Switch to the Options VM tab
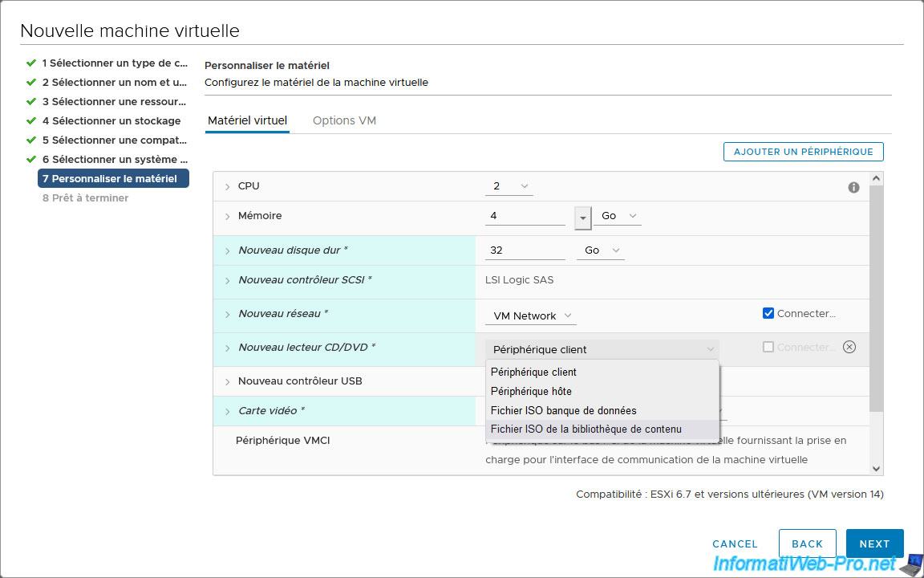 tap(344, 120)
